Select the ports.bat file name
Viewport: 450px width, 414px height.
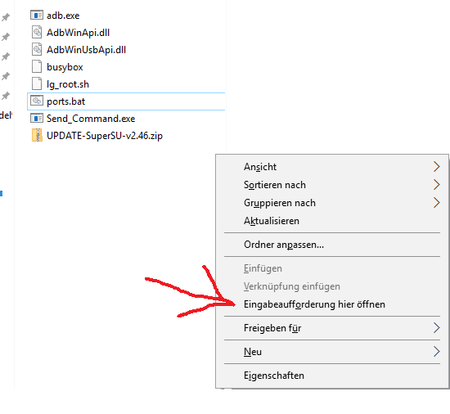pyautogui.click(x=66, y=101)
